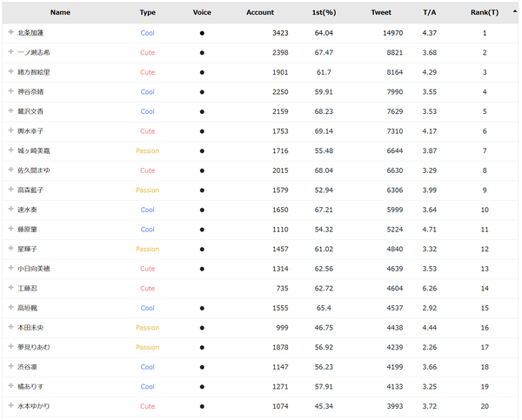Click the tweet count 3993

tap(394, 406)
